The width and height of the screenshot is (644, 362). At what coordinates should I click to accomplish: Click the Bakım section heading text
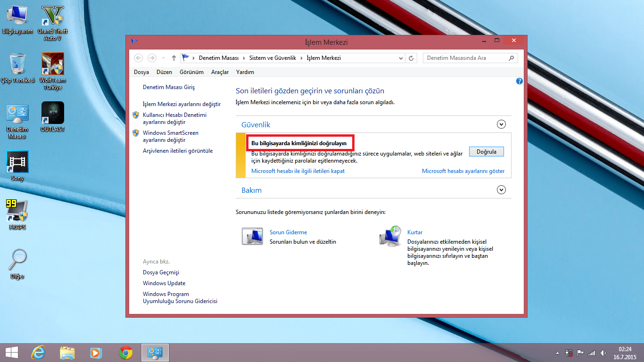tap(251, 190)
